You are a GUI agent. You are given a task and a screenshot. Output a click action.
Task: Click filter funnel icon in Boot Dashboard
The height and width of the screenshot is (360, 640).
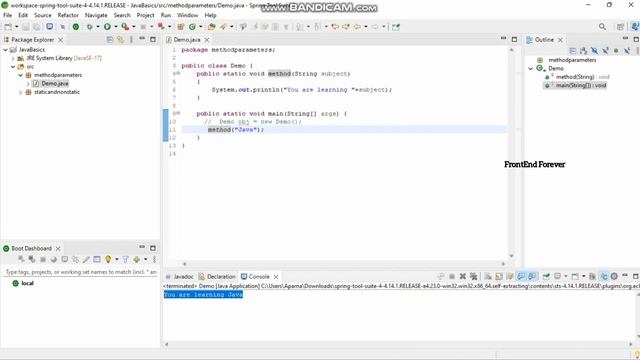point(125,259)
